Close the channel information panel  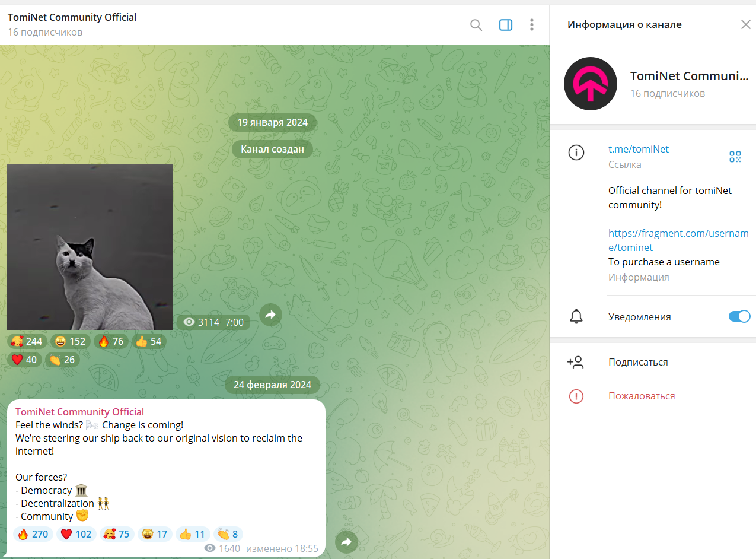click(x=746, y=24)
